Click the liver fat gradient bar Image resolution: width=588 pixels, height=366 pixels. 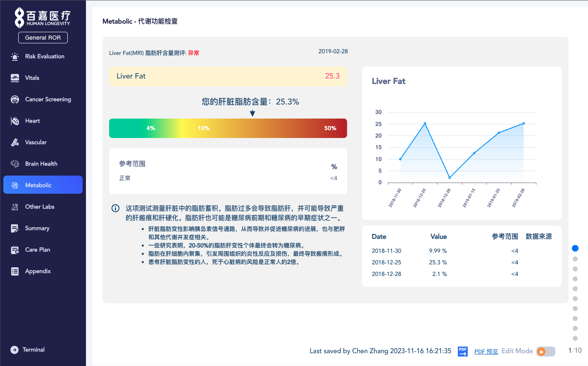(228, 128)
